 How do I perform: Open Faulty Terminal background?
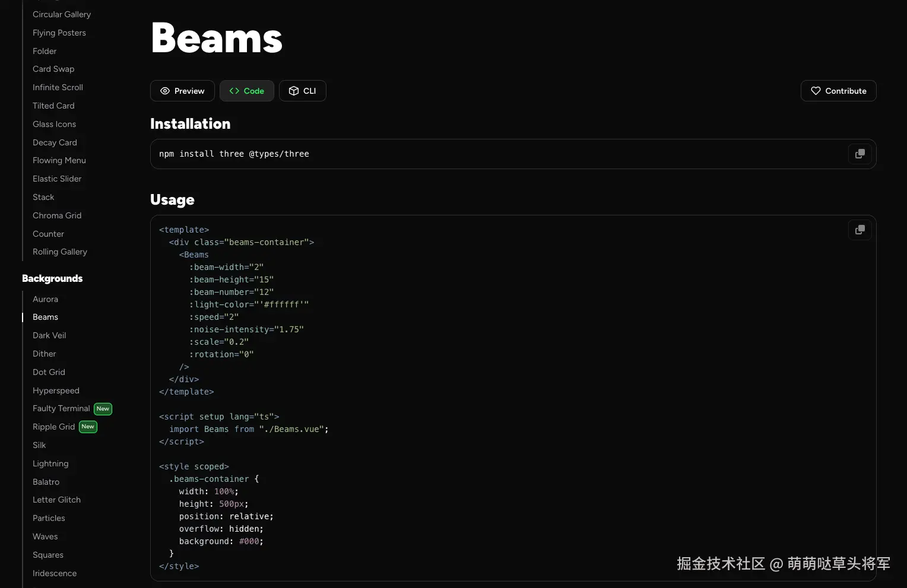[x=61, y=408]
